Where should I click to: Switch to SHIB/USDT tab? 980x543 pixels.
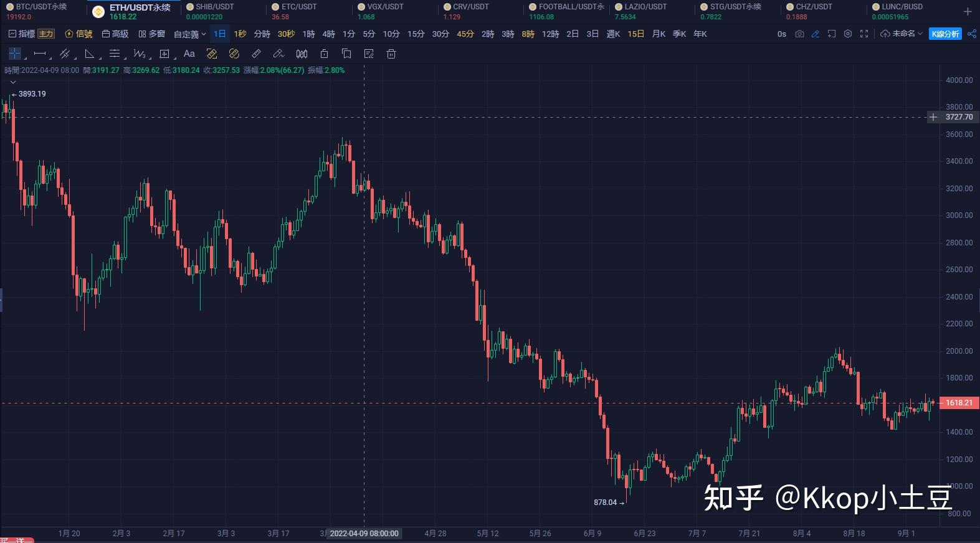[211, 11]
